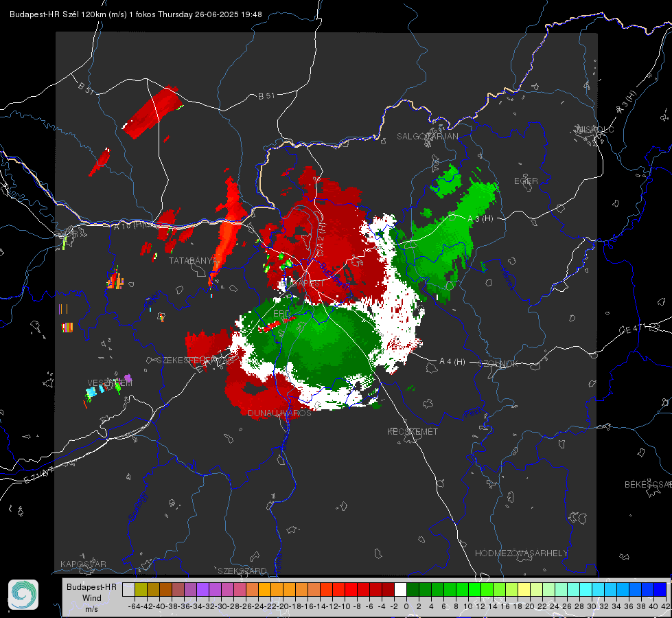
Task: Choose the yellow legend swatch between 18 and 20
Action: [x=524, y=589]
